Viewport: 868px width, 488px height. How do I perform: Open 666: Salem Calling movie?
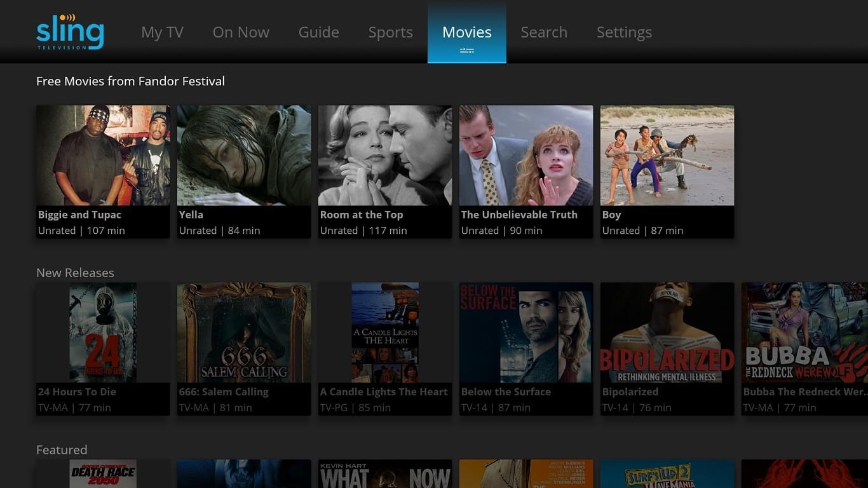point(244,349)
